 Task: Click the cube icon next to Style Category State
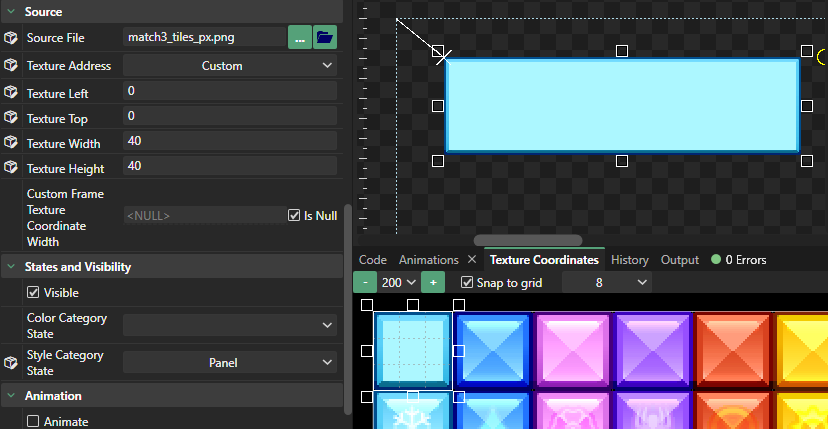tap(11, 362)
